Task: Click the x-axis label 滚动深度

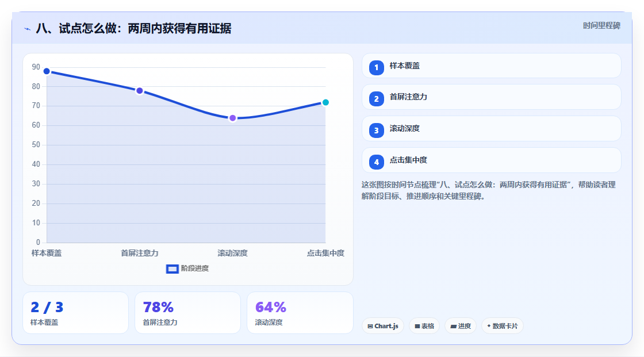Action: pos(232,254)
